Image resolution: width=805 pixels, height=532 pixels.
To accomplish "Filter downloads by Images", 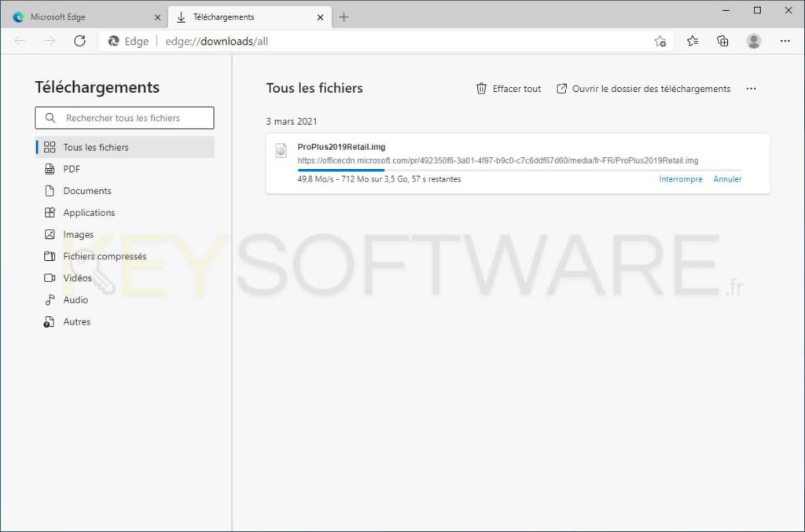I will pos(125,234).
